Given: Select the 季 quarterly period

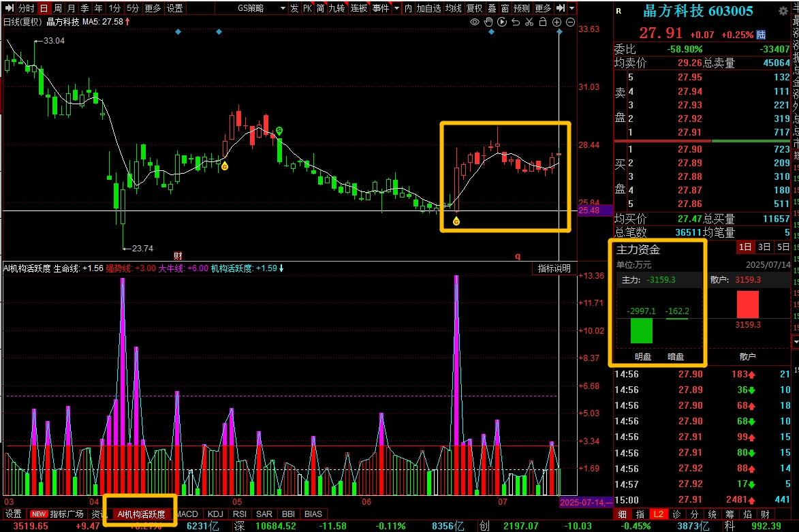Looking at the screenshot, I should tap(84, 8).
